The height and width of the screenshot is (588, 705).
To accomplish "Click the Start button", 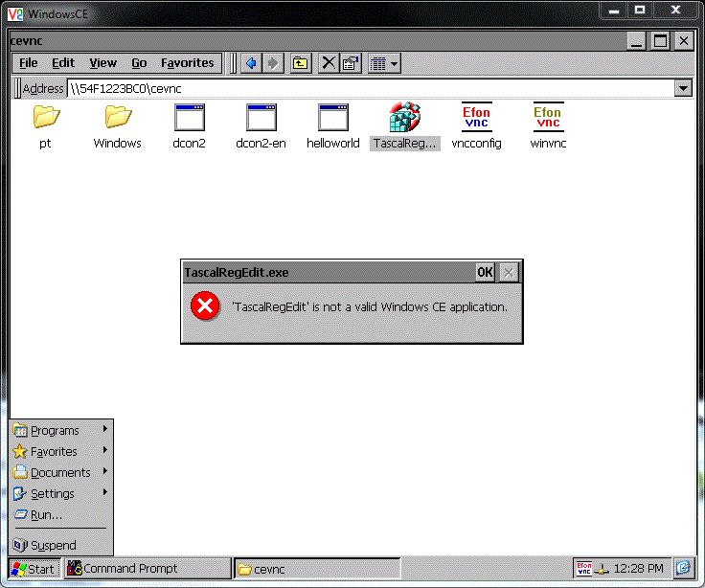I will click(34, 569).
